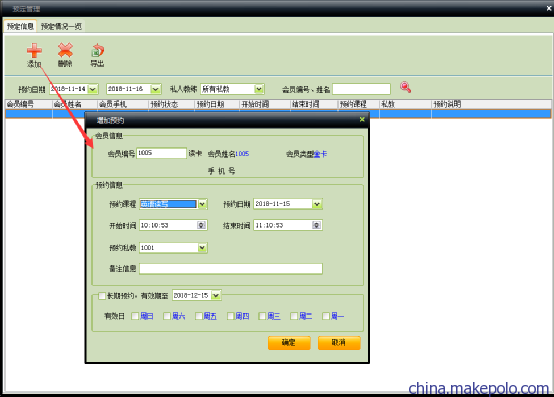Image resolution: width=554 pixels, height=397 pixels.
Task: Switch to the 预定信息 tab
Action: pyautogui.click(x=20, y=26)
